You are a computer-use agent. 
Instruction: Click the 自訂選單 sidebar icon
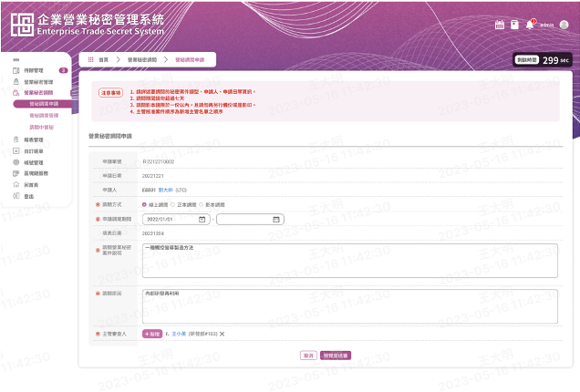click(16, 151)
